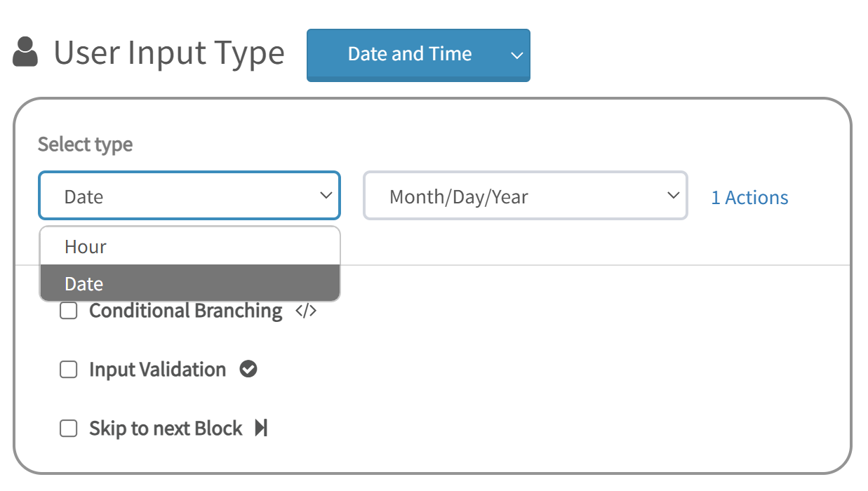Viewport: 868px width, 491px height.
Task: Open the 1 Actions link
Action: 749,198
